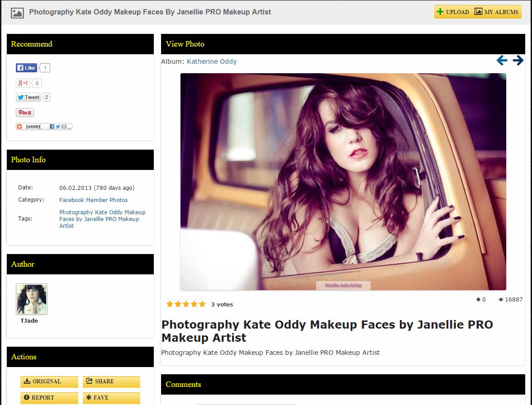Open the Katherine Oddy album link
Viewport: 532px width, 405px height.
click(212, 61)
